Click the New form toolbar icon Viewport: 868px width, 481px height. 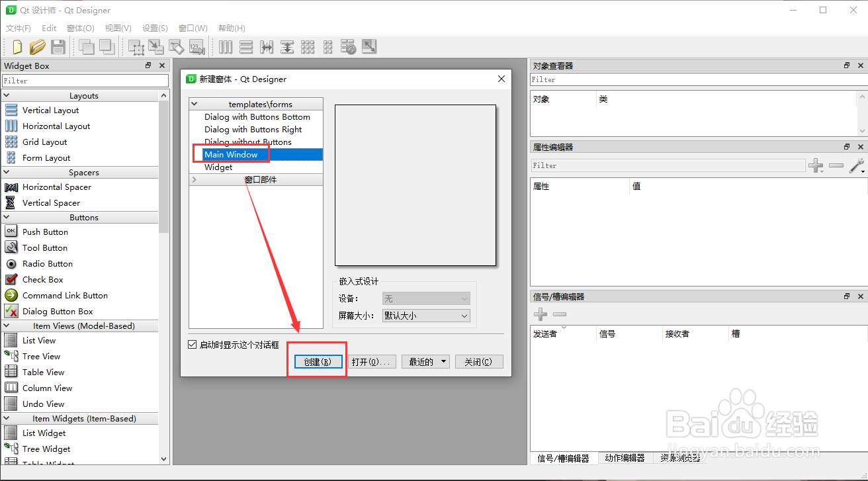point(17,47)
